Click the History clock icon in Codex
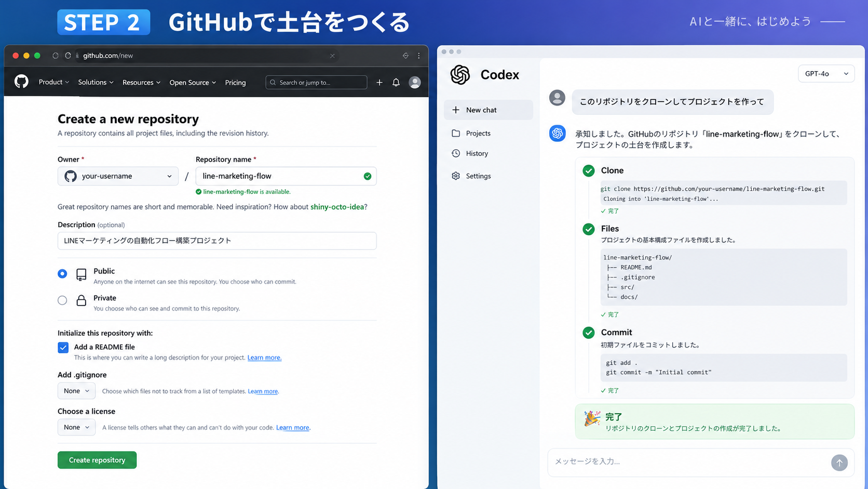This screenshot has width=868, height=489. 456,153
